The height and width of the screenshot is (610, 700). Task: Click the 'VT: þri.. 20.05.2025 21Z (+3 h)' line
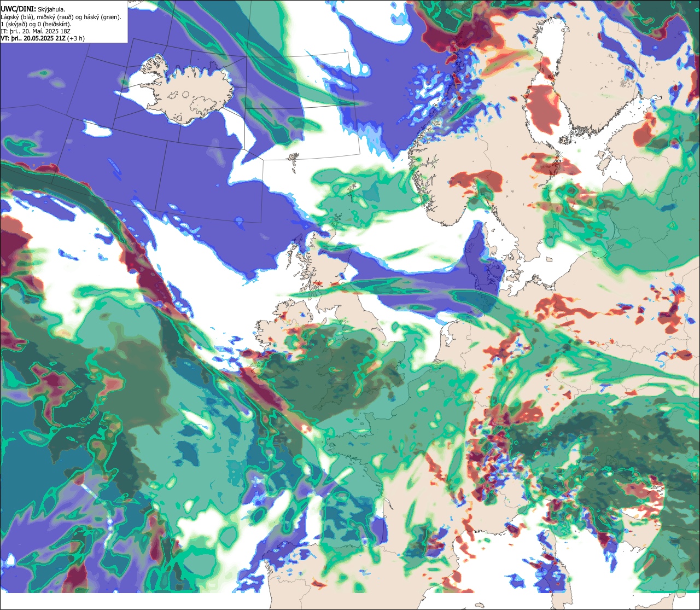point(43,38)
